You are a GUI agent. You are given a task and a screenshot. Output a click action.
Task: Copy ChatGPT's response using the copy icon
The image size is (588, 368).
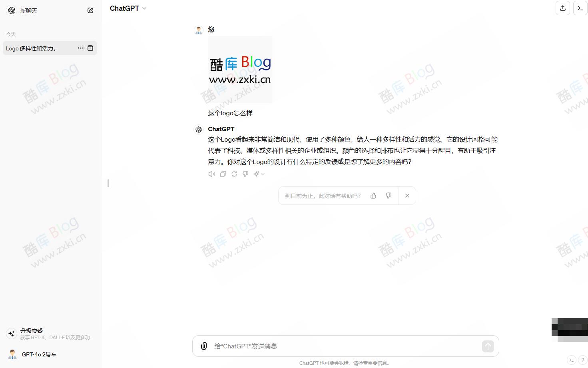223,174
